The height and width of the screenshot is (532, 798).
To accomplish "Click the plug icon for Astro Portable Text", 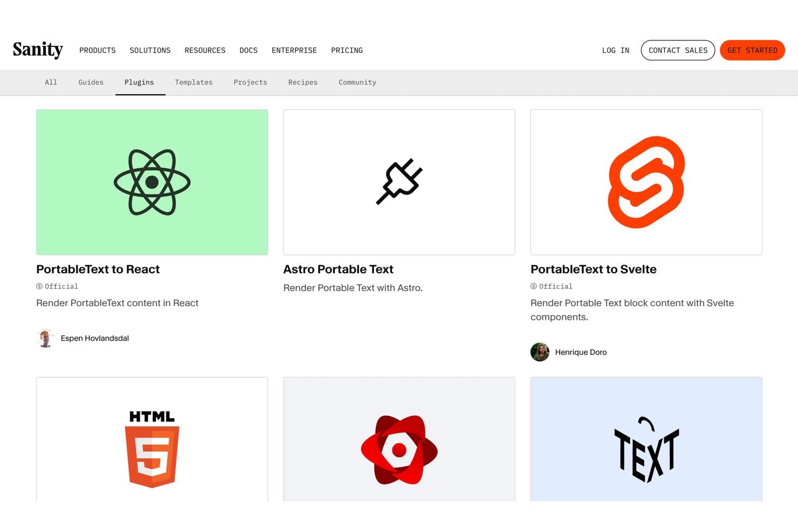I will (399, 182).
